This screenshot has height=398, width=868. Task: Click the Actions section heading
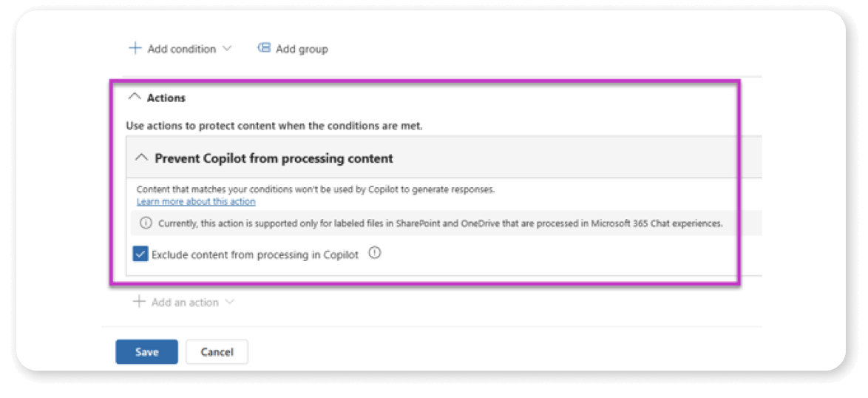(166, 98)
